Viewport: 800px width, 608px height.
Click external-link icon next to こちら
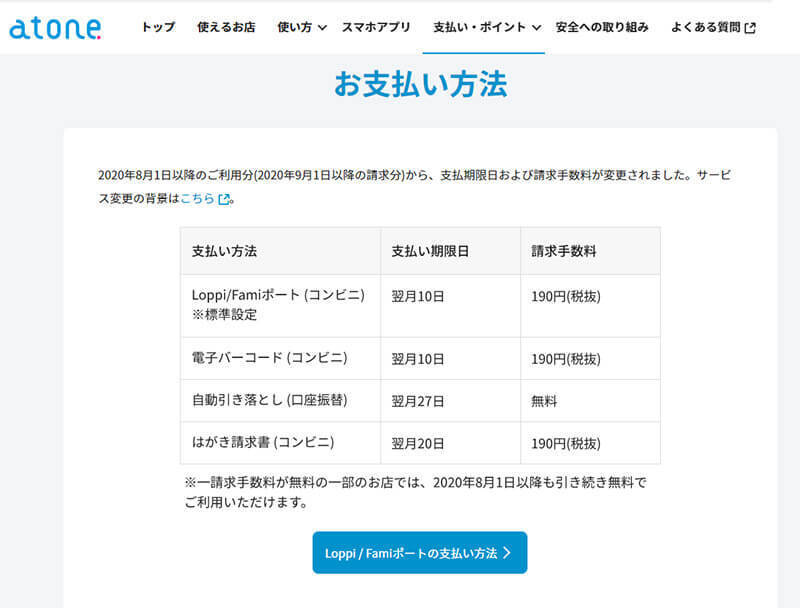pos(224,199)
